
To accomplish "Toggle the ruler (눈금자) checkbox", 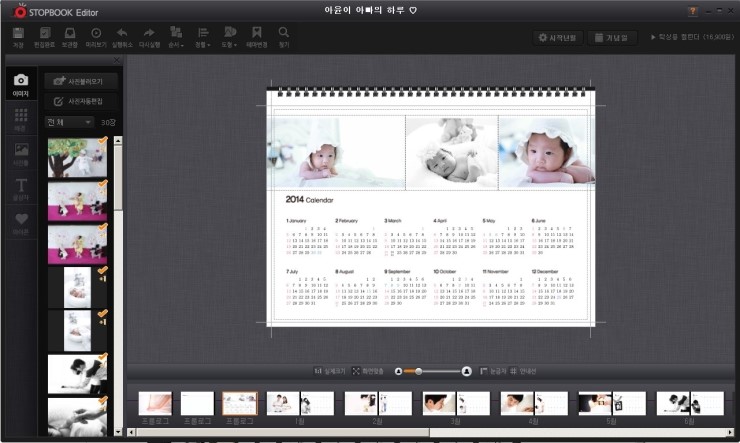I will (x=482, y=371).
